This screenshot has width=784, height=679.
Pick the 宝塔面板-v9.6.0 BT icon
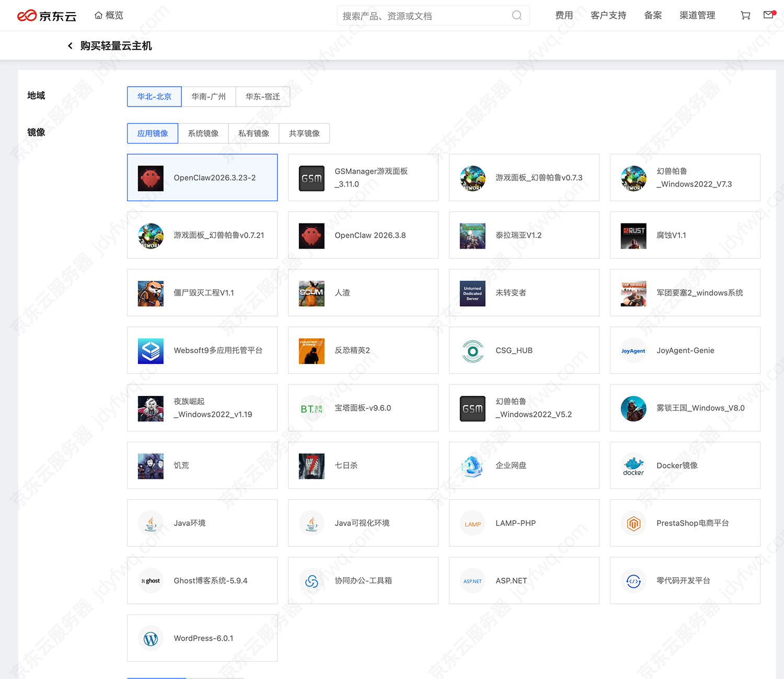(312, 408)
